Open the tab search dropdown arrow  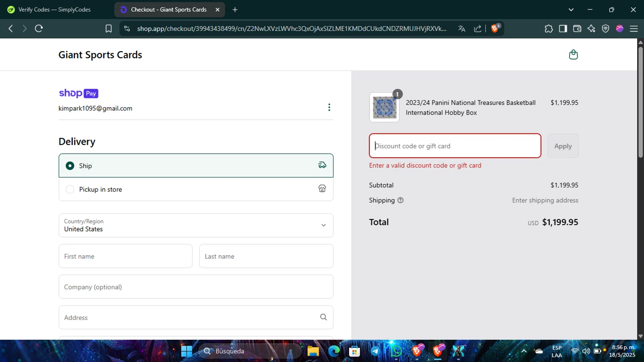point(571,9)
